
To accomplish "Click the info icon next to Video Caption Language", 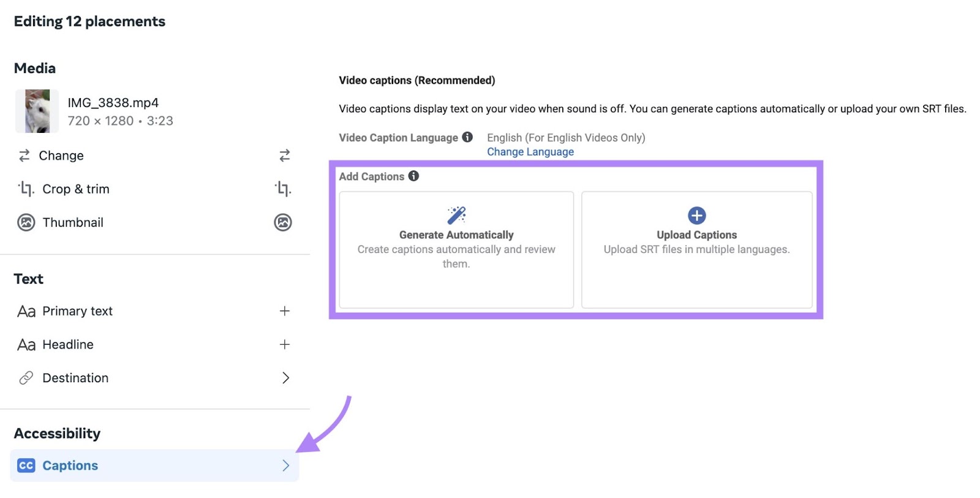I will [x=467, y=137].
